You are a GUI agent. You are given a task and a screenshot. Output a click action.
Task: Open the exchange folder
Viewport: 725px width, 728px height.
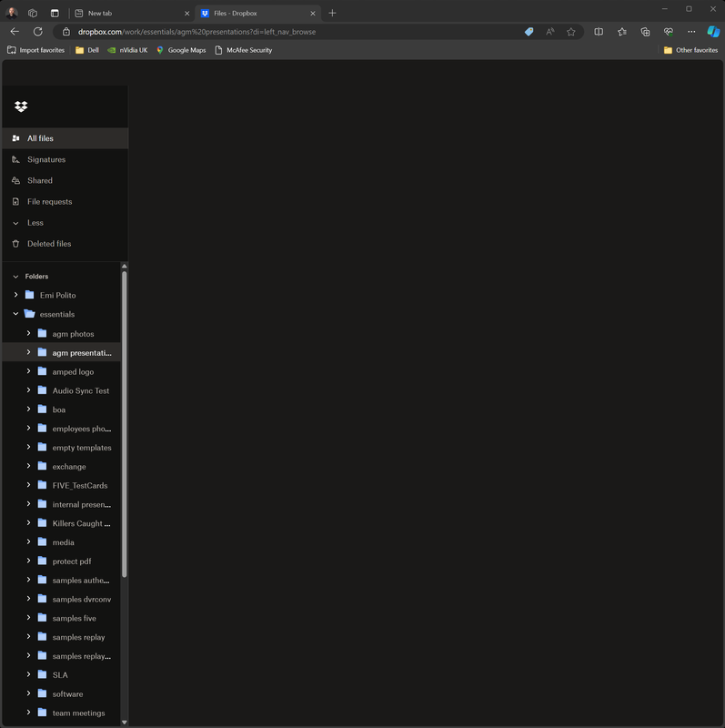(x=69, y=467)
